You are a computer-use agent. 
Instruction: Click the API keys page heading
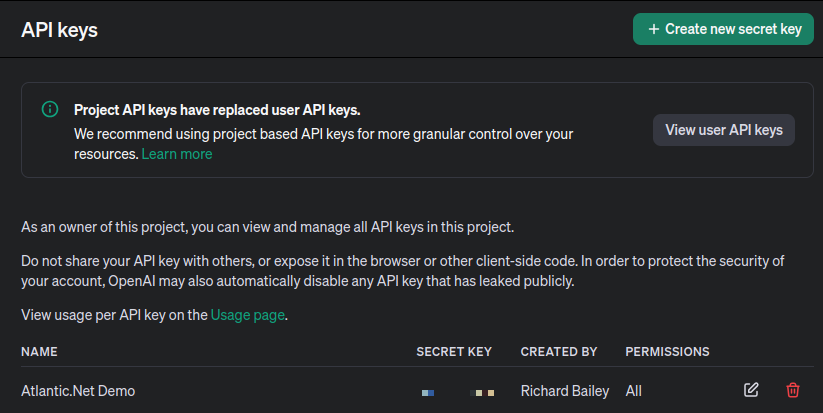tap(59, 30)
